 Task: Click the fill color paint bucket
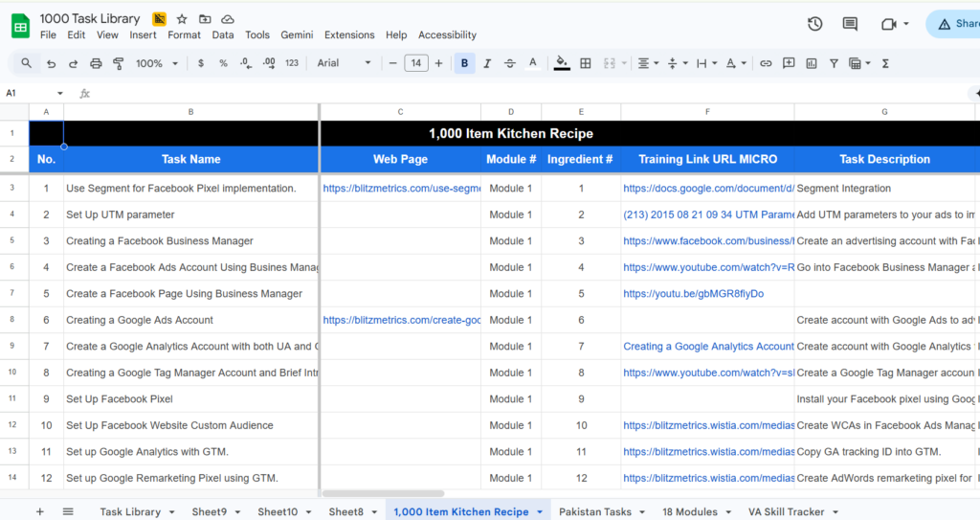coord(562,63)
